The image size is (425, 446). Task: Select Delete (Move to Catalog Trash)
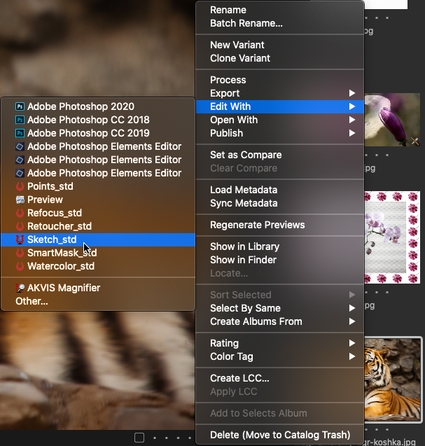(280, 435)
